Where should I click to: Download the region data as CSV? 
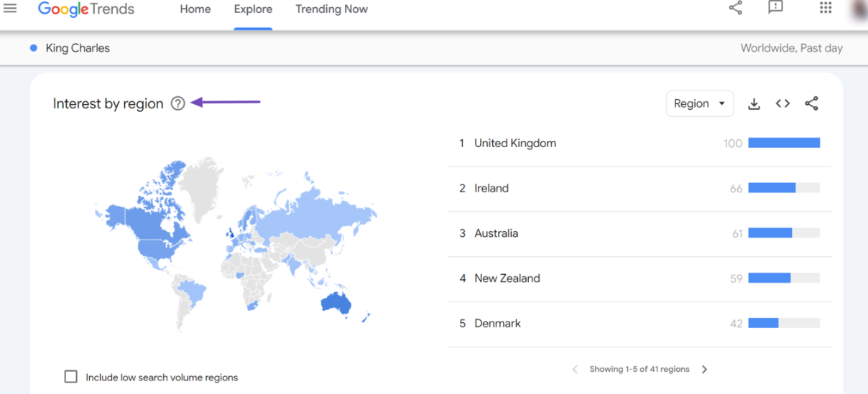(x=754, y=103)
